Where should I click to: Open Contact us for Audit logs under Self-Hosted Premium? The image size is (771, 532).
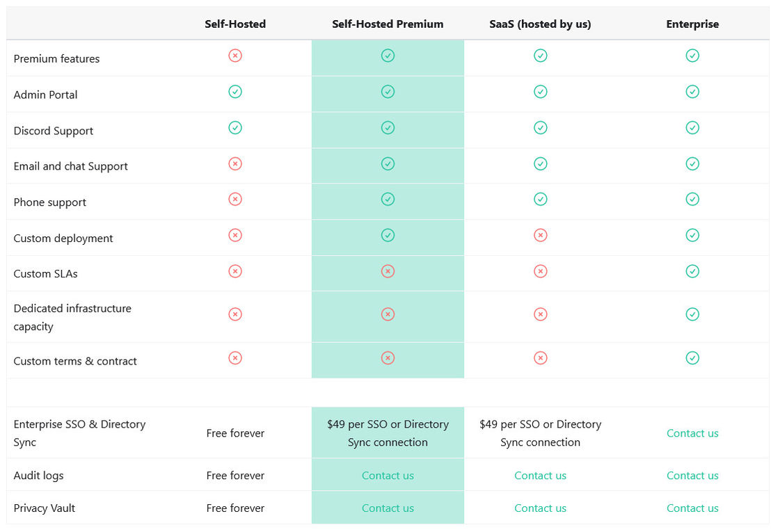pyautogui.click(x=388, y=476)
